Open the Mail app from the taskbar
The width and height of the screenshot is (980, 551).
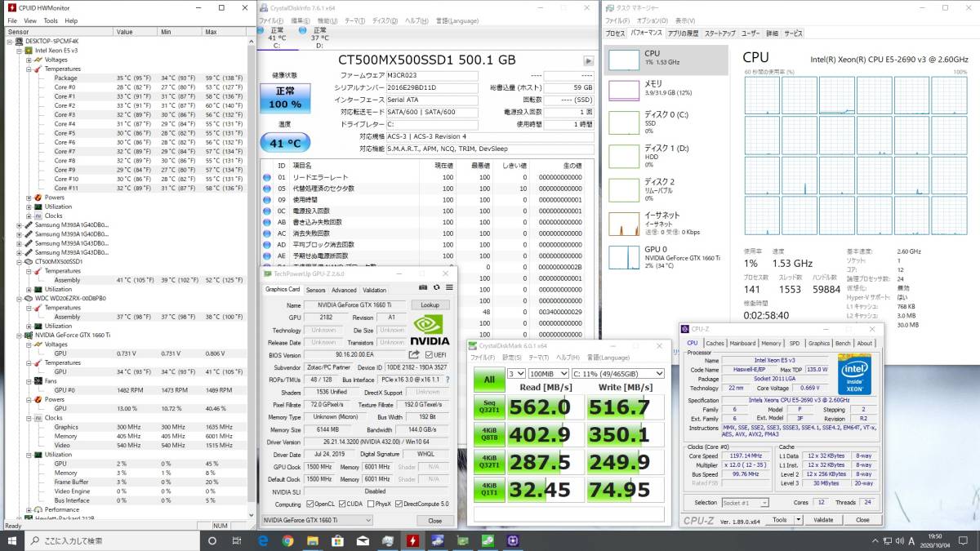click(x=363, y=540)
